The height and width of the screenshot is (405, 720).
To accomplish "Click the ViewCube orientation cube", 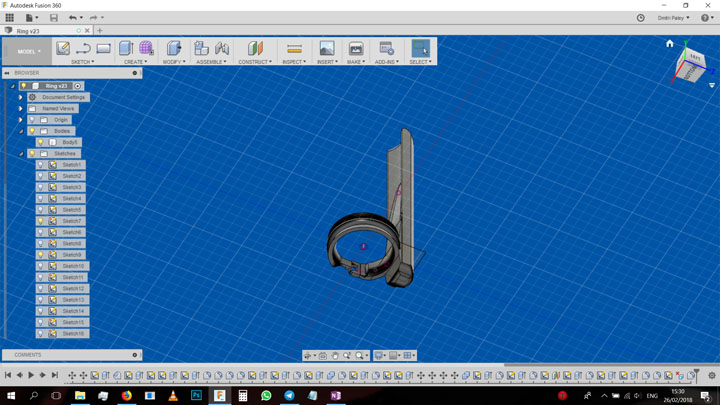I will [692, 66].
